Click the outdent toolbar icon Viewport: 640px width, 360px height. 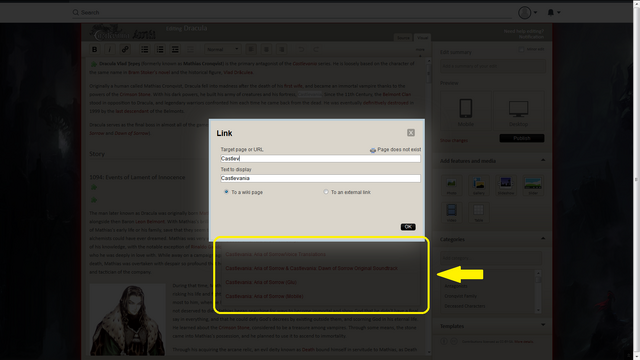pos(190,49)
